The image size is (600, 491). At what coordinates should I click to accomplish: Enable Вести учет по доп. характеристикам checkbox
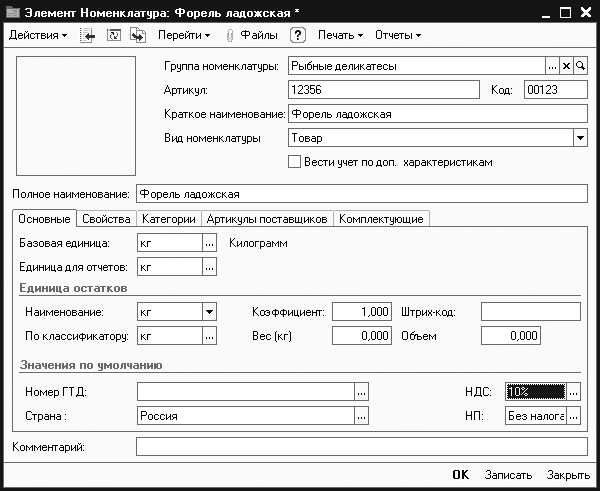click(x=294, y=162)
